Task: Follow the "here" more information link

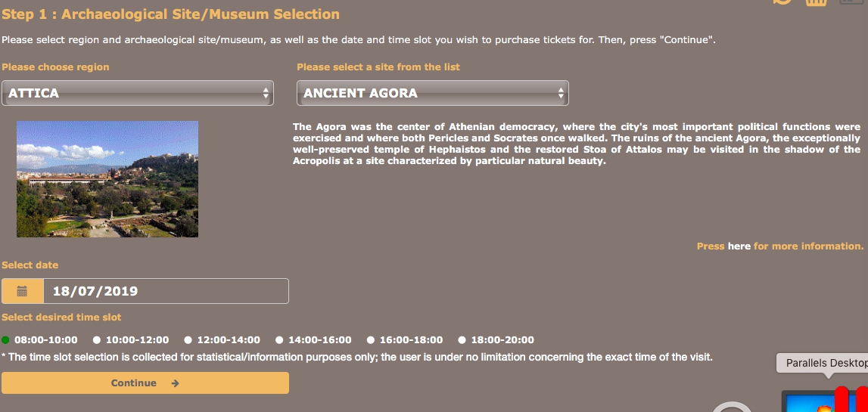Action: click(x=739, y=246)
